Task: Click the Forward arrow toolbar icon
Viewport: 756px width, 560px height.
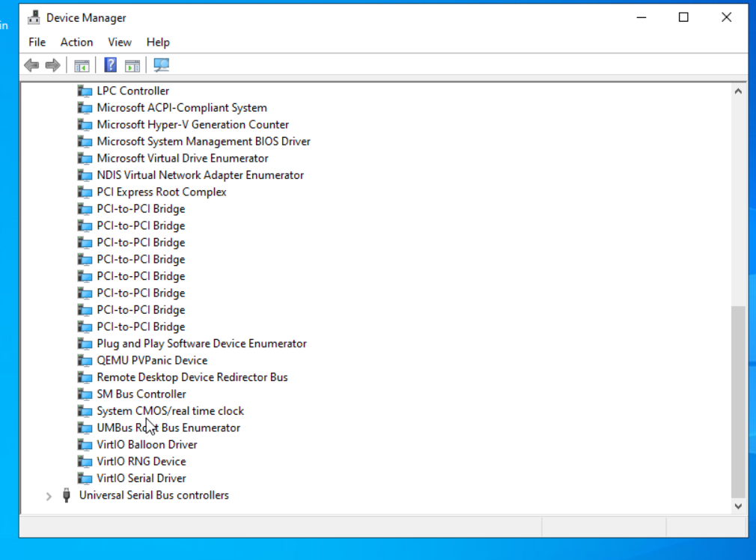Action: (52, 65)
